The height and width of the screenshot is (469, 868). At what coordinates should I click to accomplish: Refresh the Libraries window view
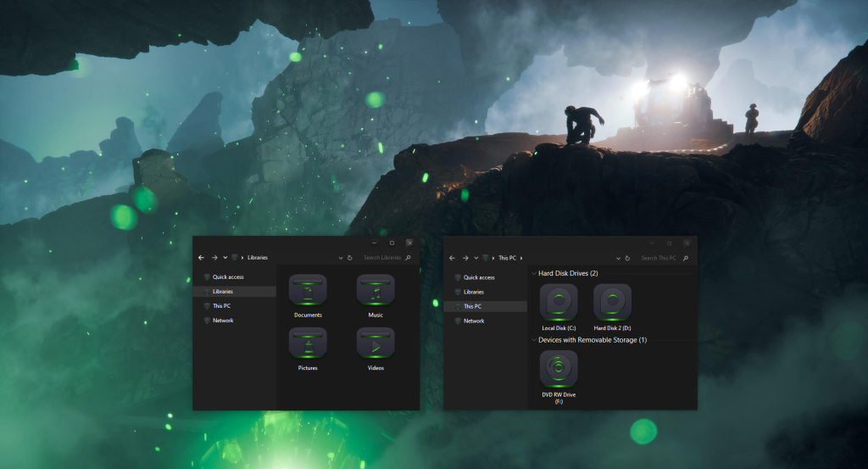tap(350, 257)
